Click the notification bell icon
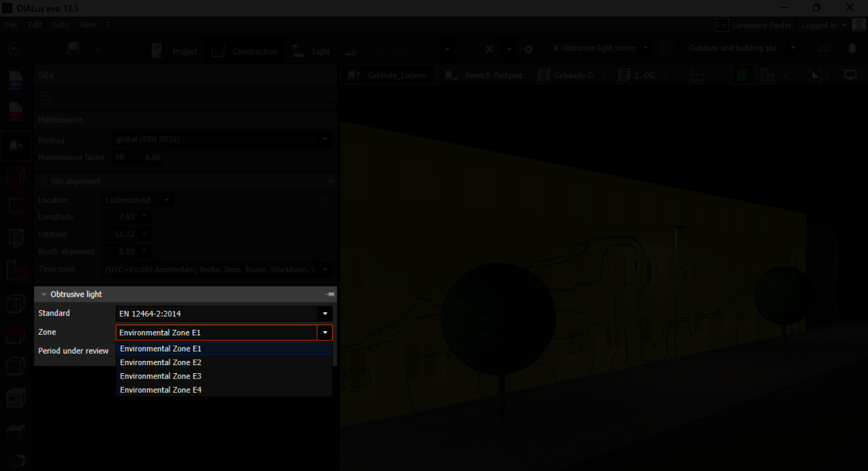Viewport: 868px width, 471px height. click(x=852, y=49)
